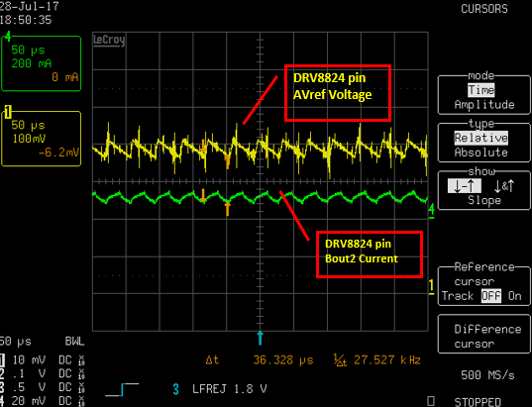Viewport: 532px width, 407px height.
Task: Click the rising edge trigger icon
Action: [x=122, y=389]
